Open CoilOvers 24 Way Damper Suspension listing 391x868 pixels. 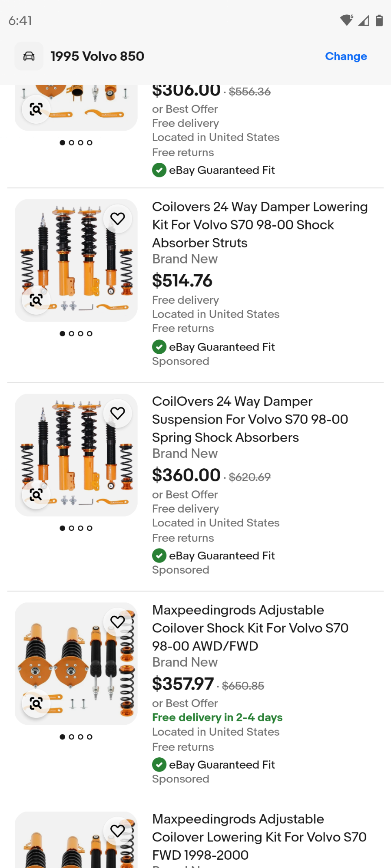[x=250, y=419]
